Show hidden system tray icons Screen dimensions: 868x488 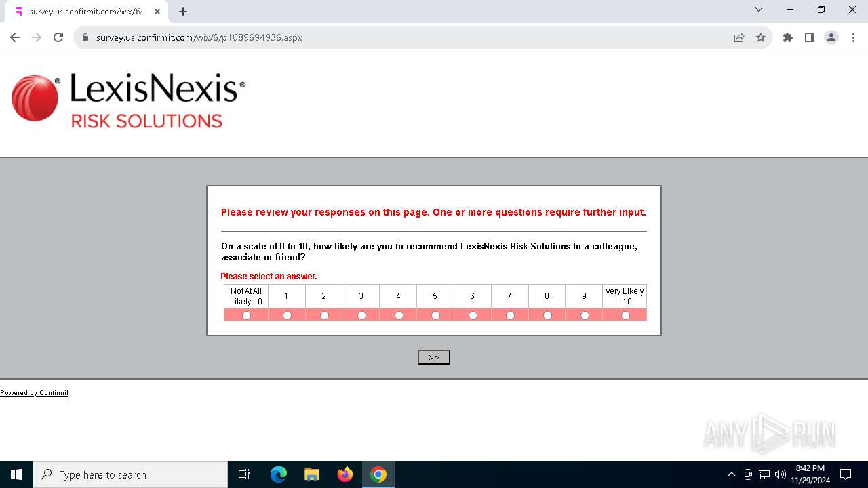point(731,474)
